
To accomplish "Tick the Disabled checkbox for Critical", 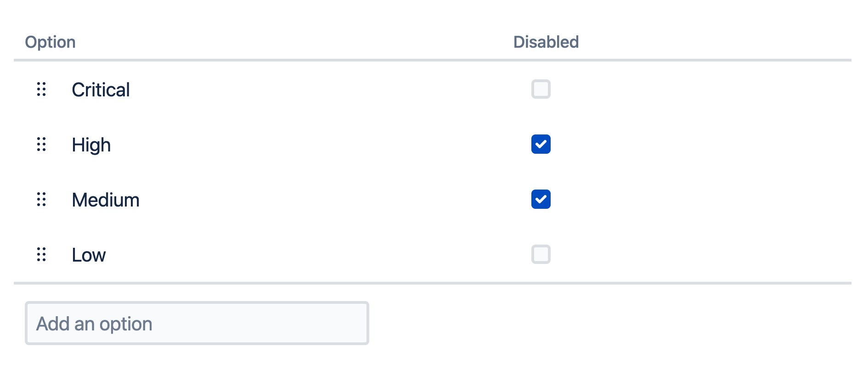I will point(541,89).
